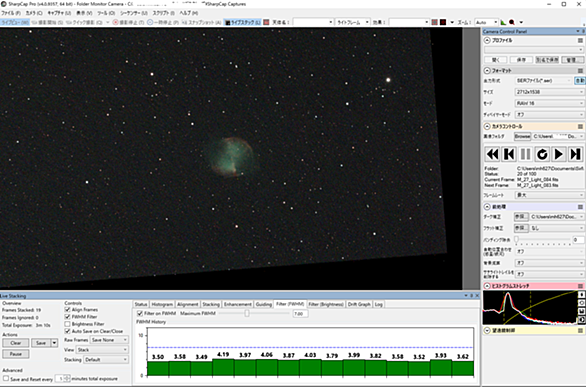Open the 2712x1538 size dropdown
This screenshot has height=387, width=586.
549,92
